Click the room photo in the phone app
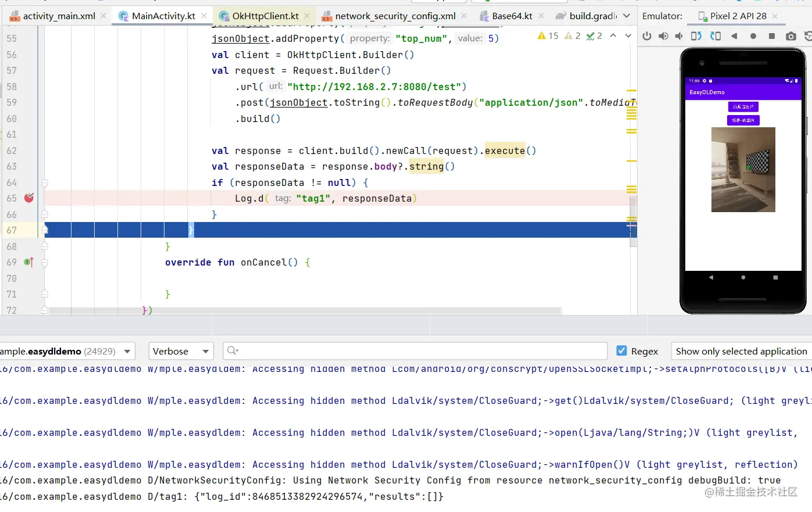This screenshot has height=512, width=812. (743, 170)
